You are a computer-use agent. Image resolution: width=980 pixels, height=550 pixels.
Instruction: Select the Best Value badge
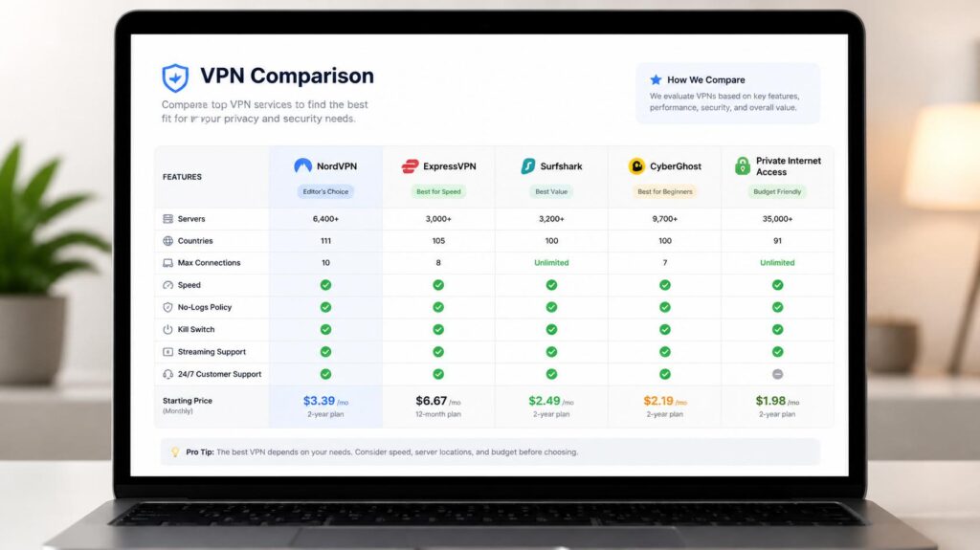pyautogui.click(x=551, y=192)
